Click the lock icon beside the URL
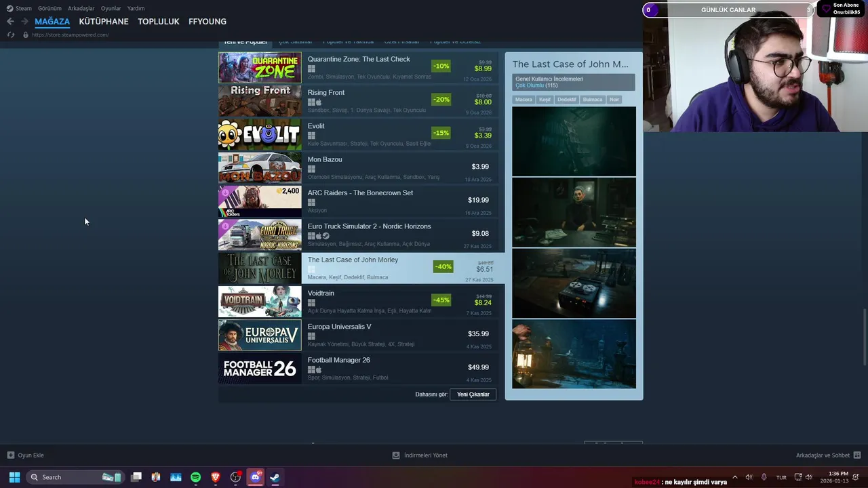The image size is (868, 488). click(26, 35)
